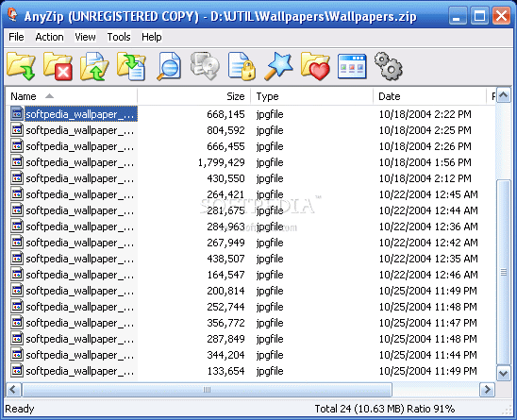
Task: Click the view file magnifier icon
Action: 169,66
